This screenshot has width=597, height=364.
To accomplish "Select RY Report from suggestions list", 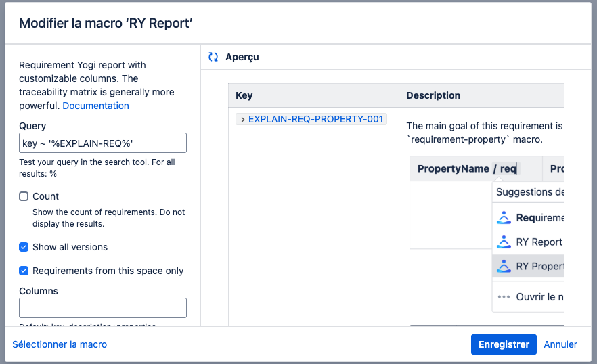I will click(539, 242).
